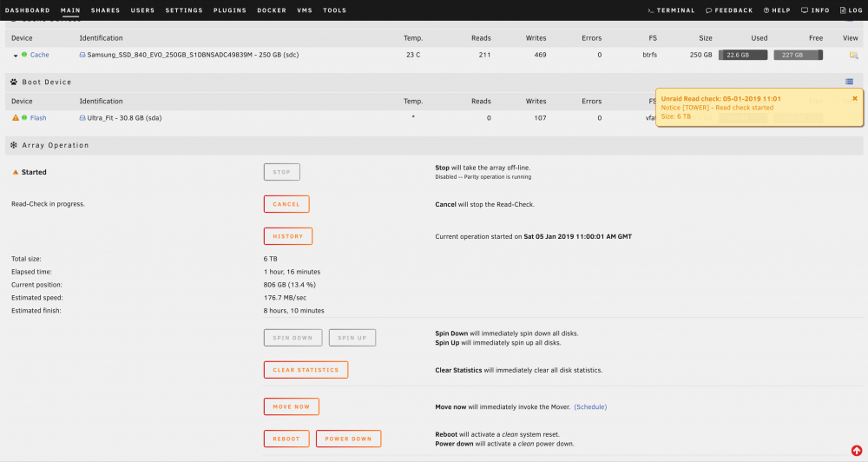Click the Spin Up button
868x462 pixels.
point(352,337)
